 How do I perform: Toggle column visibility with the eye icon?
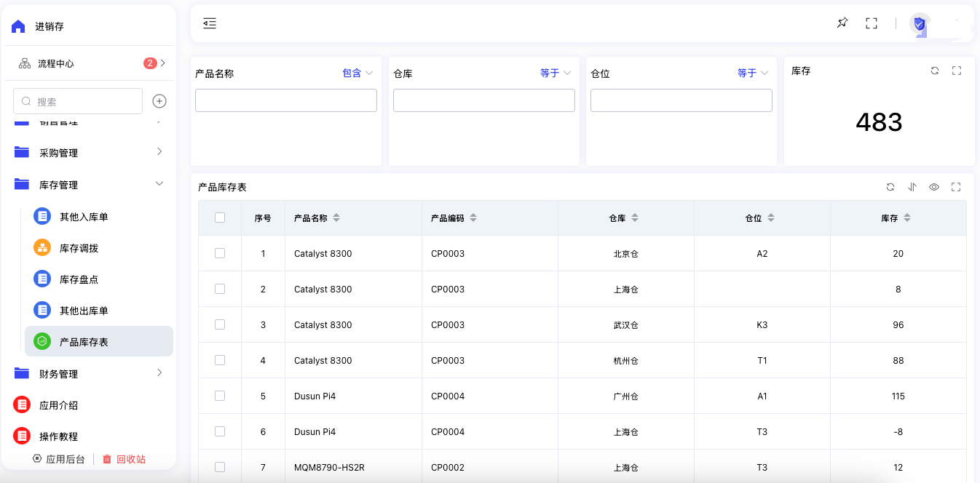pyautogui.click(x=934, y=187)
